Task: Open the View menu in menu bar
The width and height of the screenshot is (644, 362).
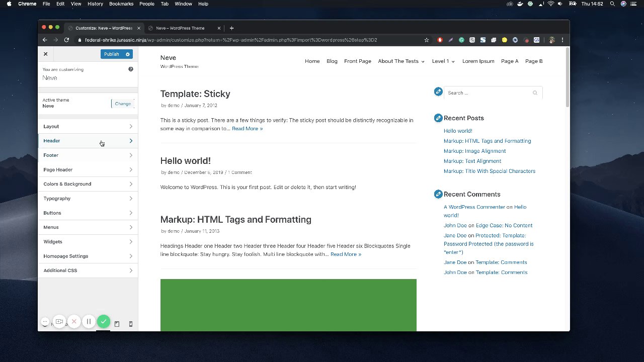Action: 76,4
